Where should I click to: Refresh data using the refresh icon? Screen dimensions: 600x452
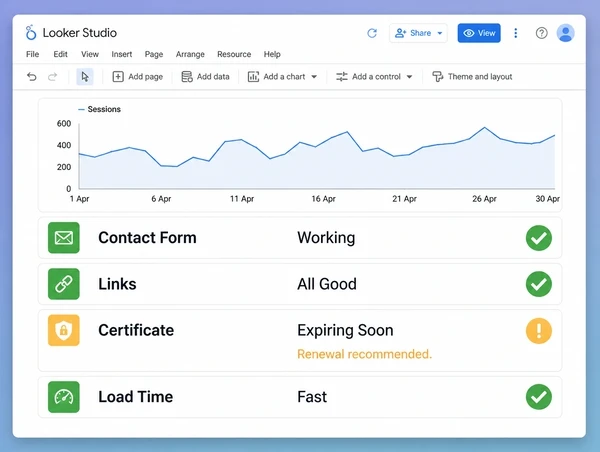pos(372,33)
